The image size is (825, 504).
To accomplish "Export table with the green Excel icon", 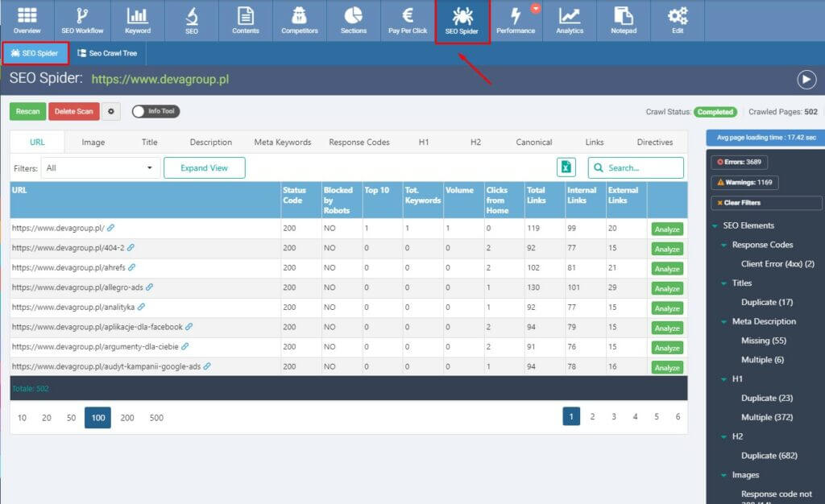I will tap(566, 167).
